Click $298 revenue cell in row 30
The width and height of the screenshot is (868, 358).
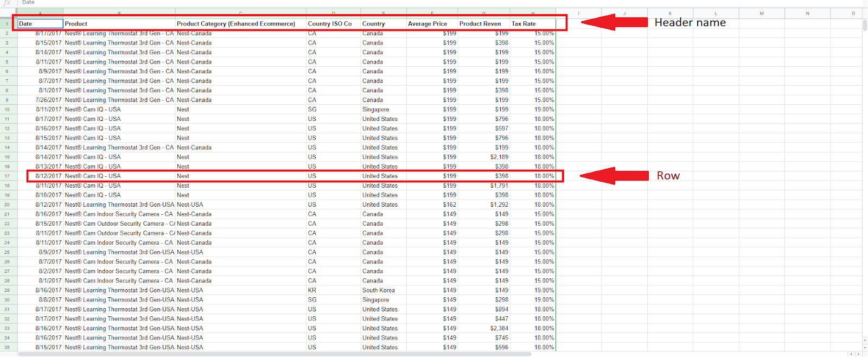[x=483, y=300]
